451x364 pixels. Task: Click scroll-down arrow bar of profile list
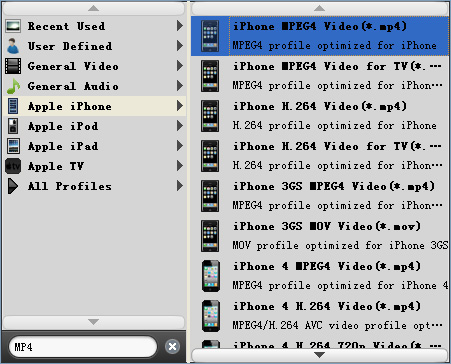tap(320, 355)
